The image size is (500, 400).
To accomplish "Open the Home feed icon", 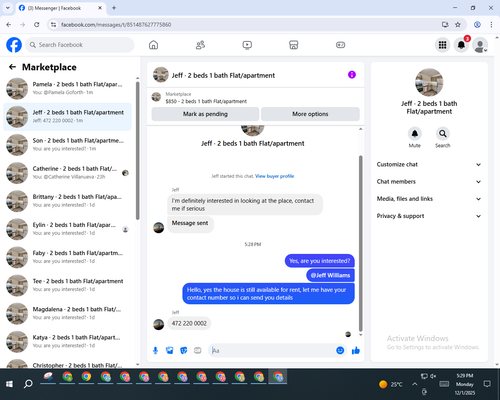I will [x=153, y=45].
